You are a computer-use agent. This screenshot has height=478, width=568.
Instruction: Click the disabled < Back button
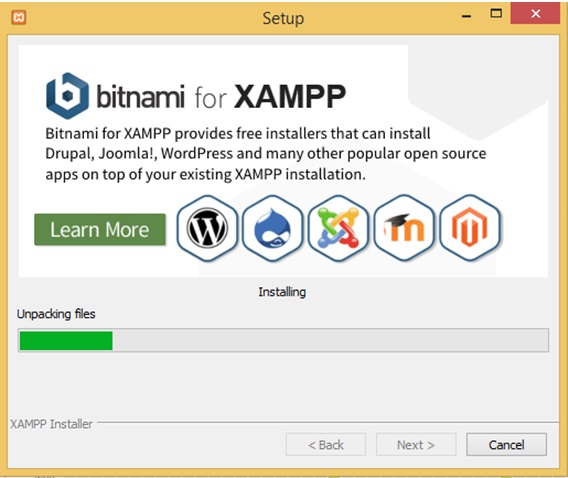326,444
